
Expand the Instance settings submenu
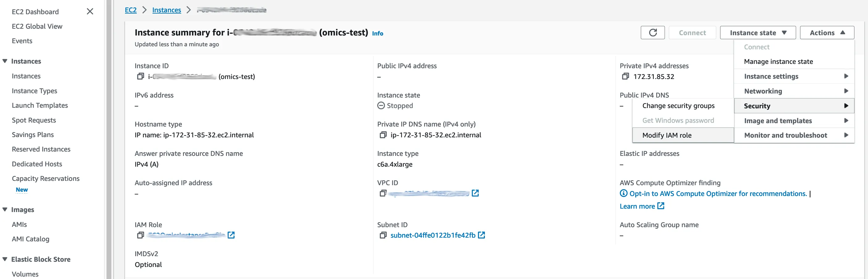tap(794, 76)
